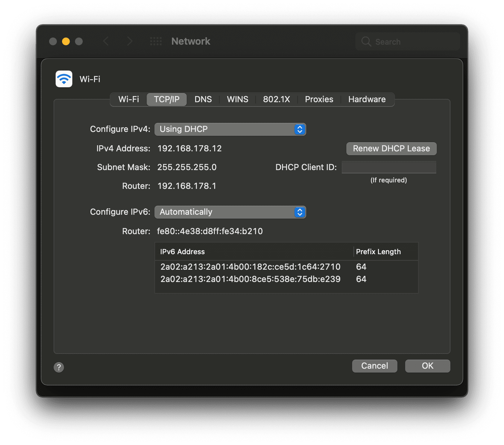This screenshot has width=504, height=445.
Task: Switch to the DNS tab
Action: (x=203, y=99)
